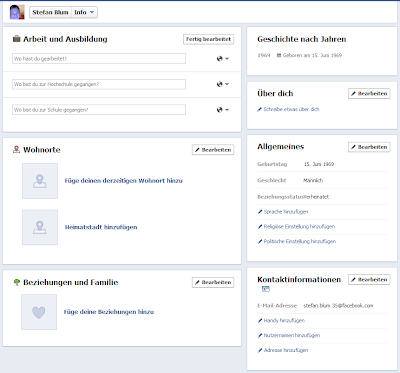Click the Männlich gender value
Screen dimensions: 400x373
pyautogui.click(x=313, y=180)
